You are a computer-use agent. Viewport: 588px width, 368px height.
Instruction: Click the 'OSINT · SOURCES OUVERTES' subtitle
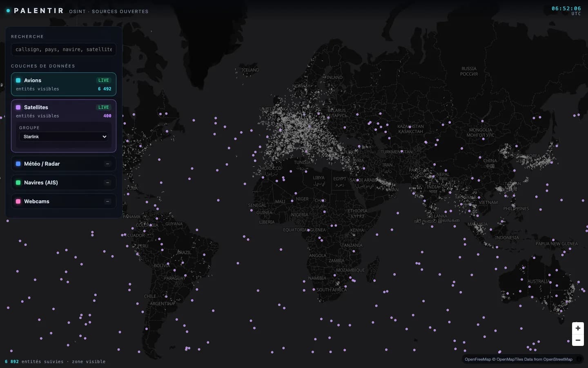tap(109, 11)
